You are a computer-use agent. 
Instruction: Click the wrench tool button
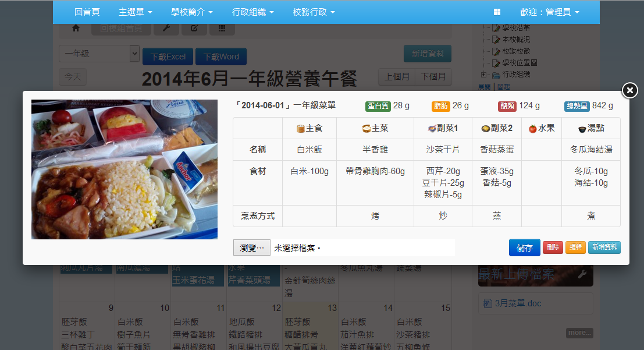(x=166, y=28)
